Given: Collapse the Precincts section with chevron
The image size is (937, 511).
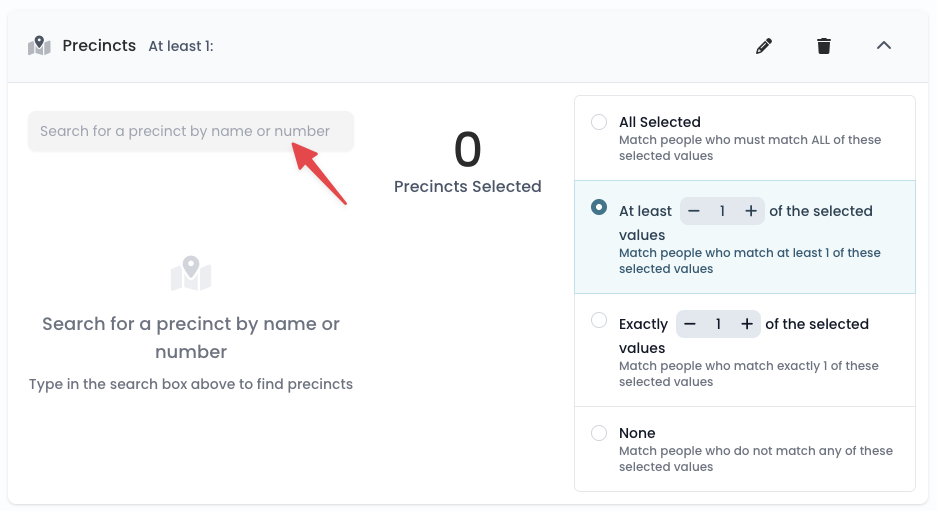Looking at the screenshot, I should click(x=884, y=45).
